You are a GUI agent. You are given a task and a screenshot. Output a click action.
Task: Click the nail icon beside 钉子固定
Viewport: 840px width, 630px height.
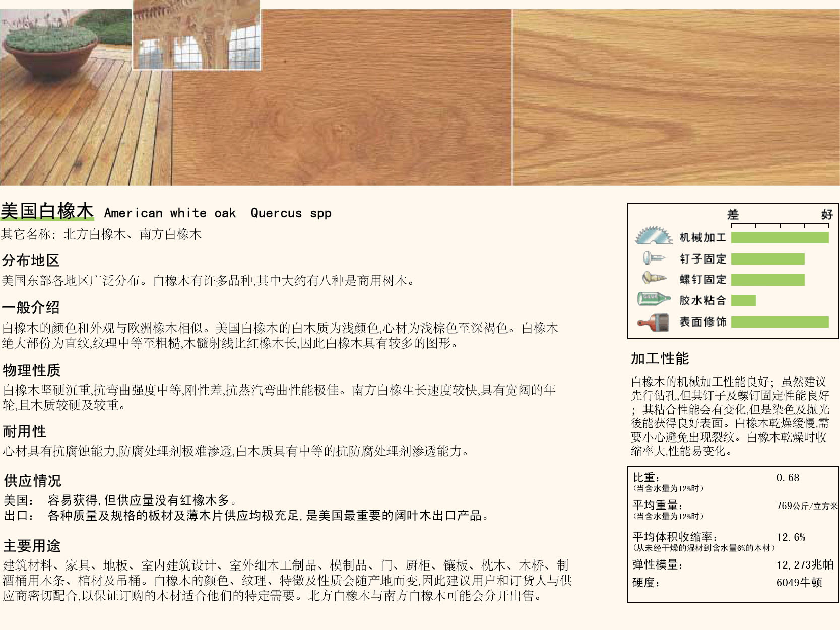tap(654, 258)
